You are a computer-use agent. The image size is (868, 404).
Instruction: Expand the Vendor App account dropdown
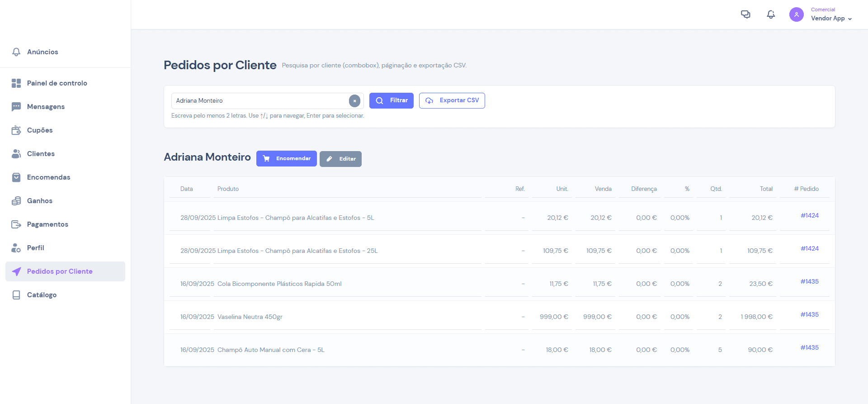click(831, 19)
